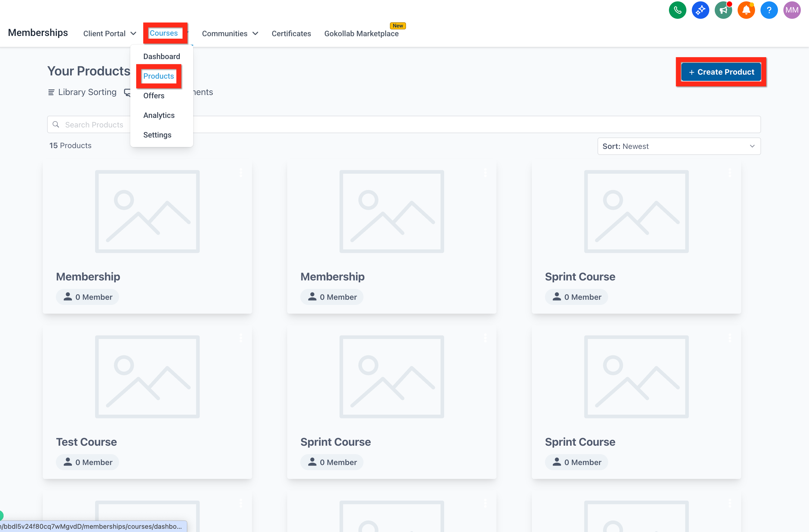Open the Sort: Newest dropdown
This screenshot has width=809, height=532.
tap(679, 146)
